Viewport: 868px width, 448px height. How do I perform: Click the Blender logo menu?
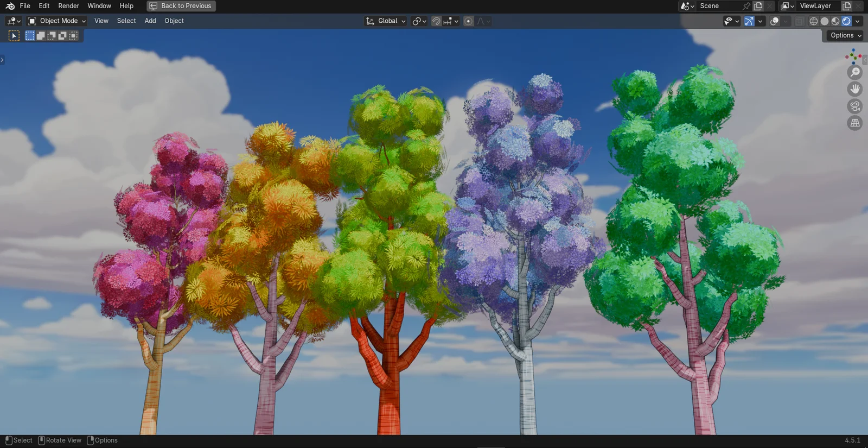(x=10, y=6)
